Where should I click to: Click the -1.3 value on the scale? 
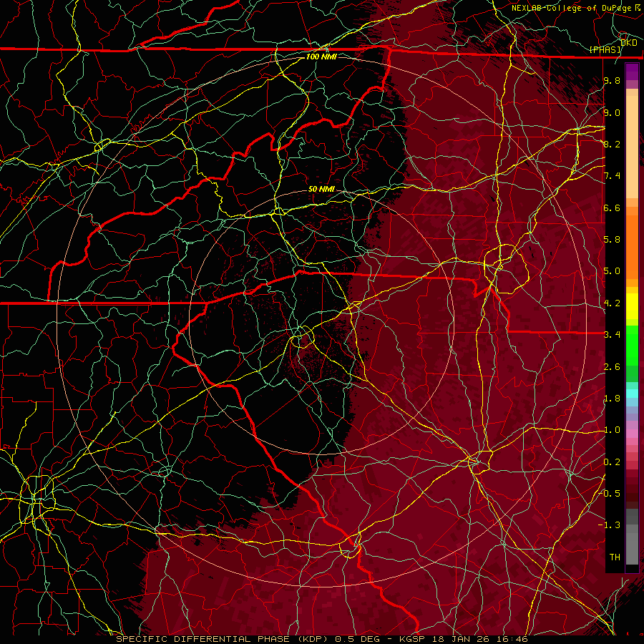(610, 525)
